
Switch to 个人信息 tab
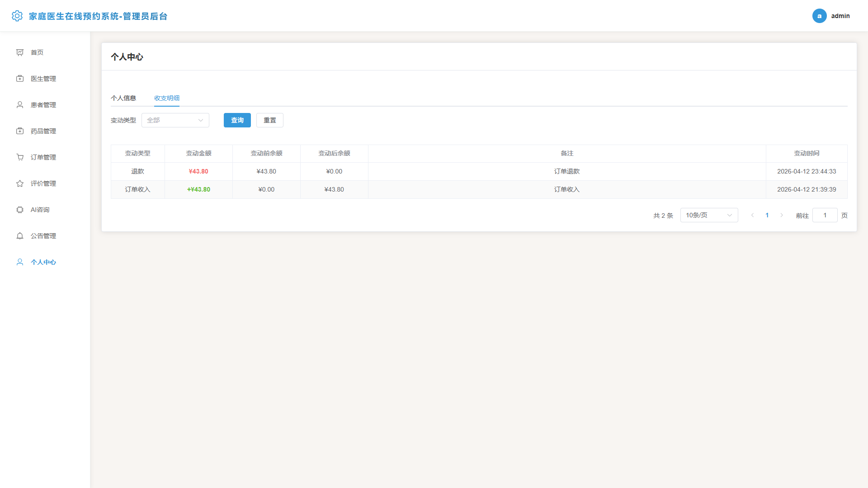pos(123,98)
